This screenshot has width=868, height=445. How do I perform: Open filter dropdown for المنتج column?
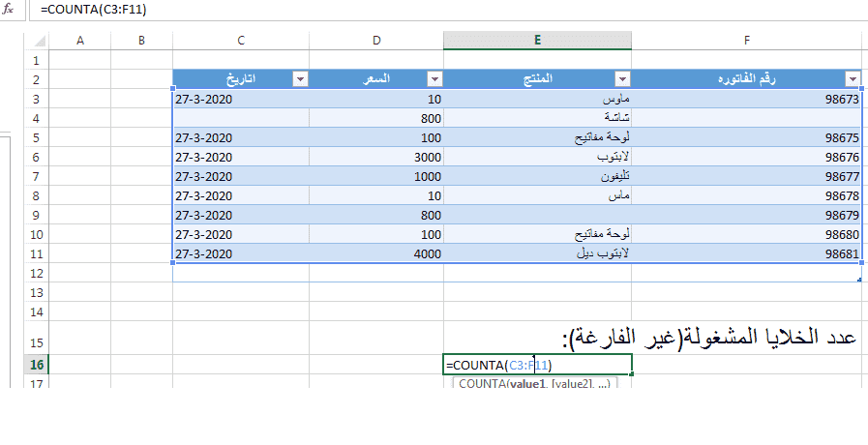click(x=622, y=79)
